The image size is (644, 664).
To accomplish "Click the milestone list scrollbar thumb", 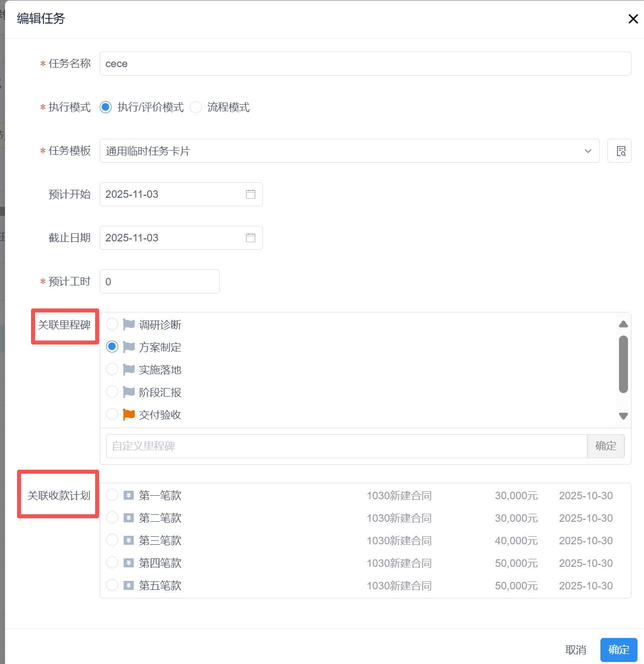I will pos(623,364).
